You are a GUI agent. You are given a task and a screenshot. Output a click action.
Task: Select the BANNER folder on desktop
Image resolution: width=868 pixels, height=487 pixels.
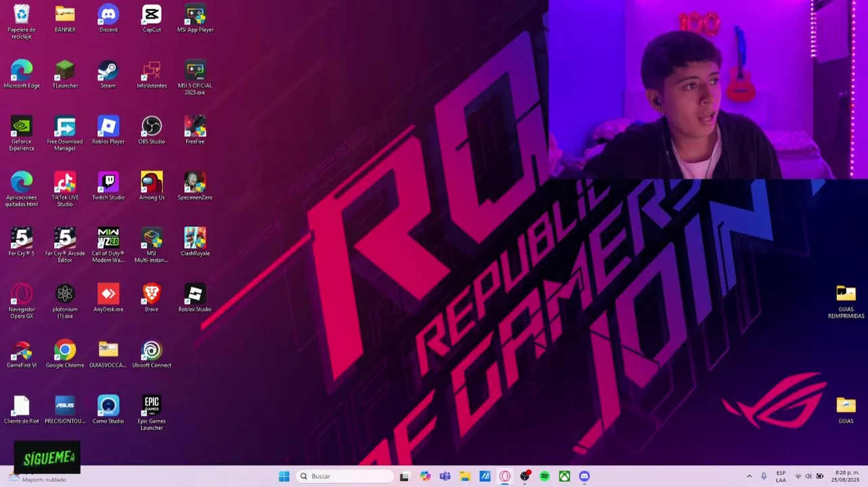(x=65, y=18)
